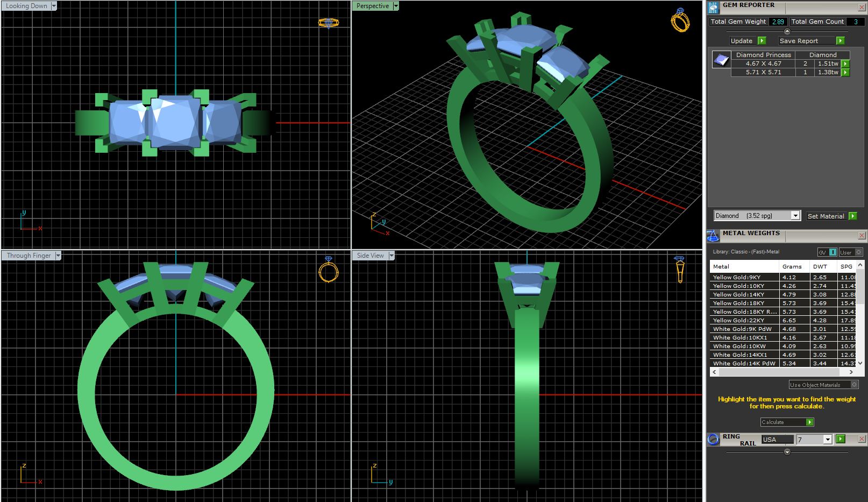Click the Metal Weights scale icon
Screen dimensions: 868x502
[x=713, y=236]
